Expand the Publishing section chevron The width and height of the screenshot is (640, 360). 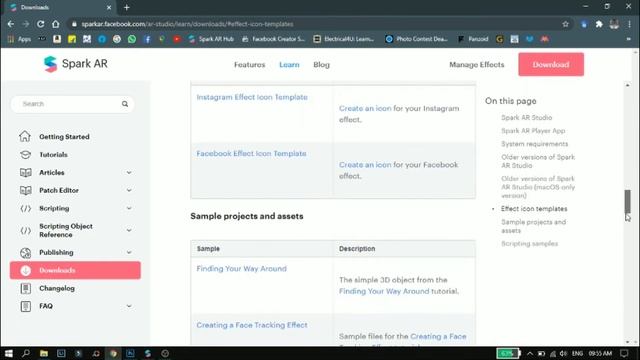[x=129, y=252]
